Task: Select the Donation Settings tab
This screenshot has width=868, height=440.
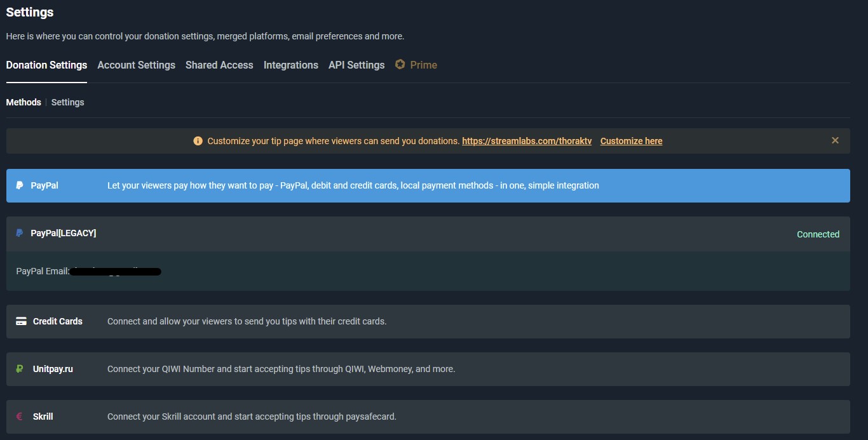Action: 46,65
